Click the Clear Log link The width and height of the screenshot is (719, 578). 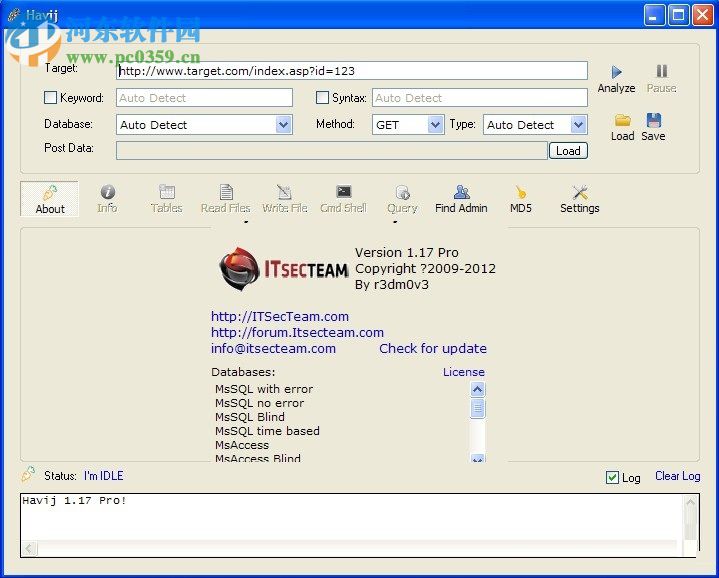pyautogui.click(x=677, y=476)
